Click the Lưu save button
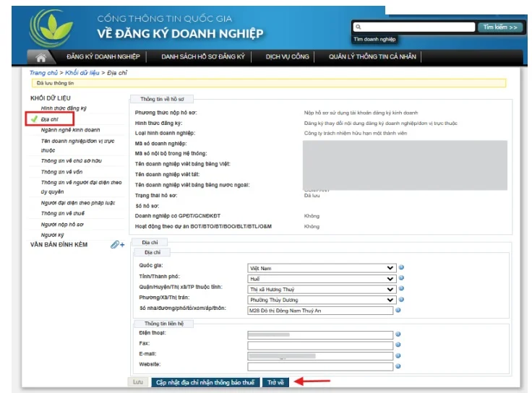Screen dimensions: 532x393 pos(138,382)
